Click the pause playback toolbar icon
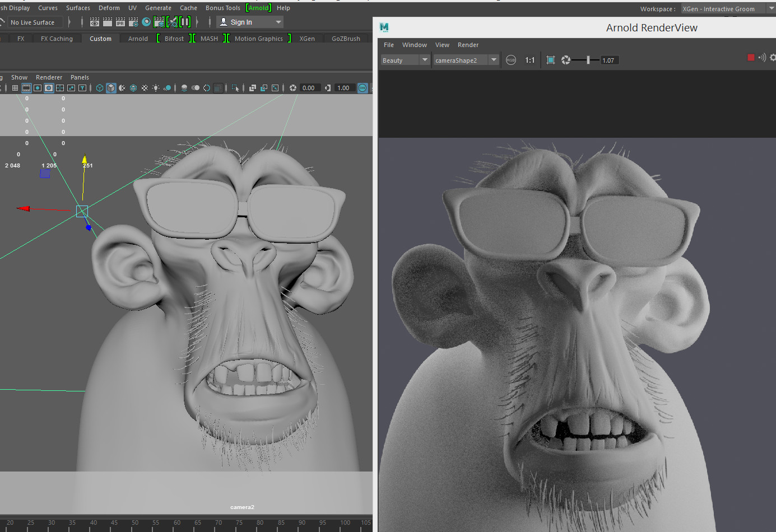The height and width of the screenshot is (532, 776). pos(185,22)
